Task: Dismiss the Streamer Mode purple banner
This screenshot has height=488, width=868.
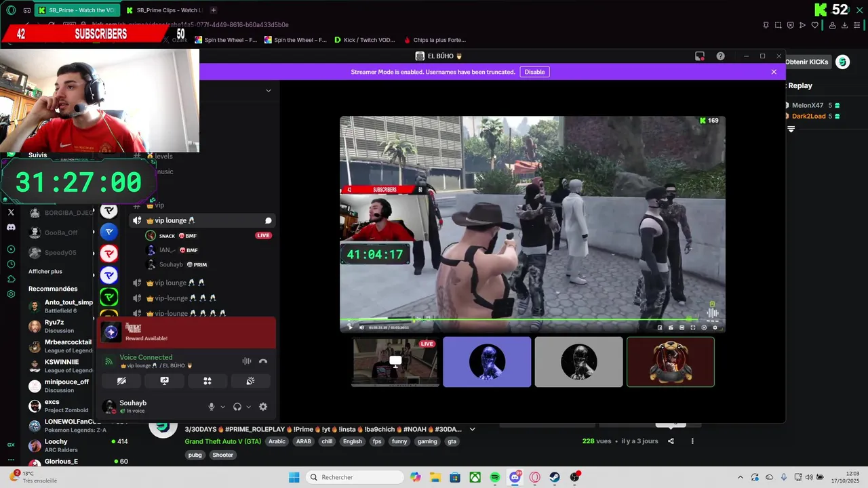Action: tap(774, 72)
